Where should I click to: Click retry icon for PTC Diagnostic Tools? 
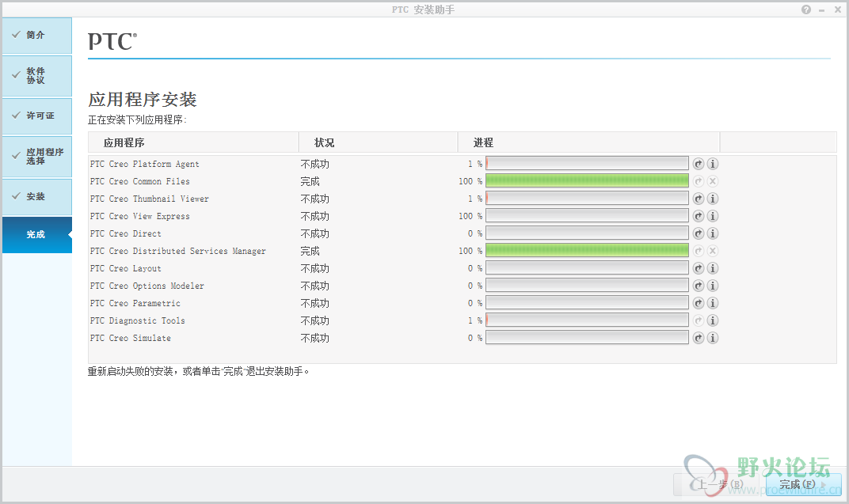699,320
